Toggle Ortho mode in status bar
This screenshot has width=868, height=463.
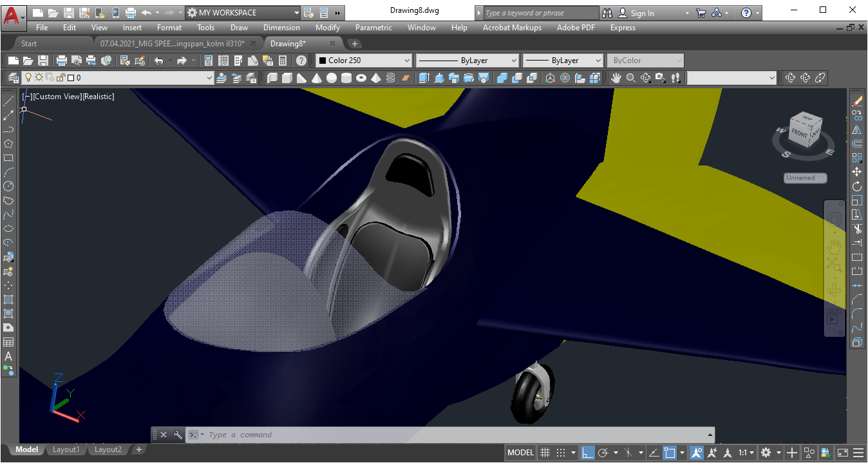[x=587, y=453]
